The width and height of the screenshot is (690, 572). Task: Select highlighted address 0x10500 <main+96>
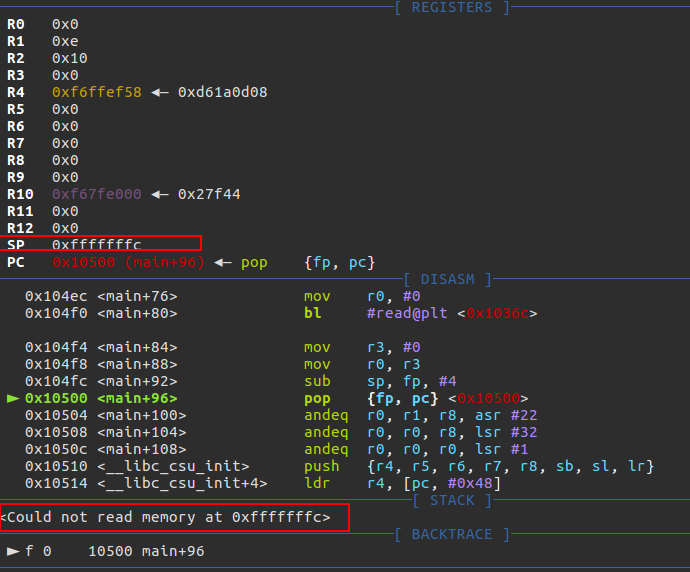click(x=101, y=398)
